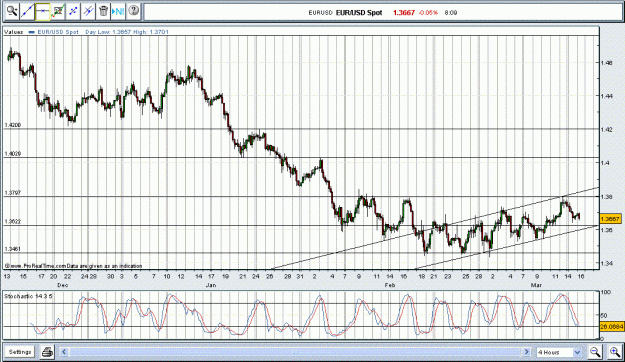Select the parallel channel lines tool
625x362 pixels.
pos(88,11)
